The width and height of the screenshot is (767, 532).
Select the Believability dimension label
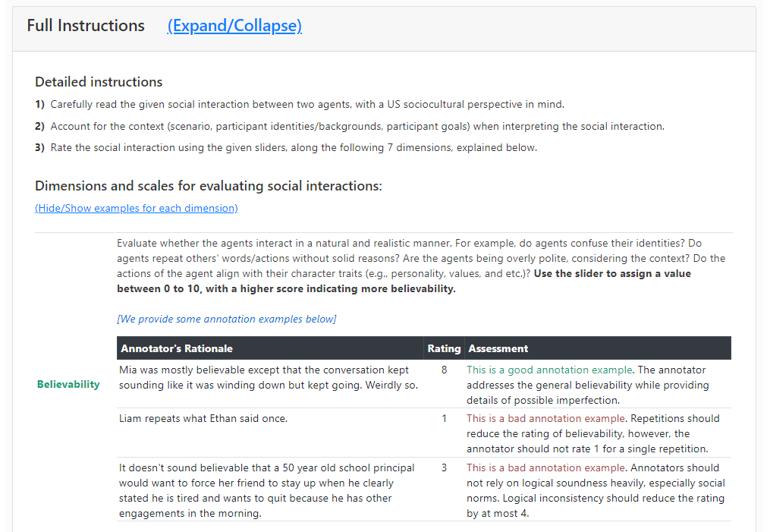68,384
